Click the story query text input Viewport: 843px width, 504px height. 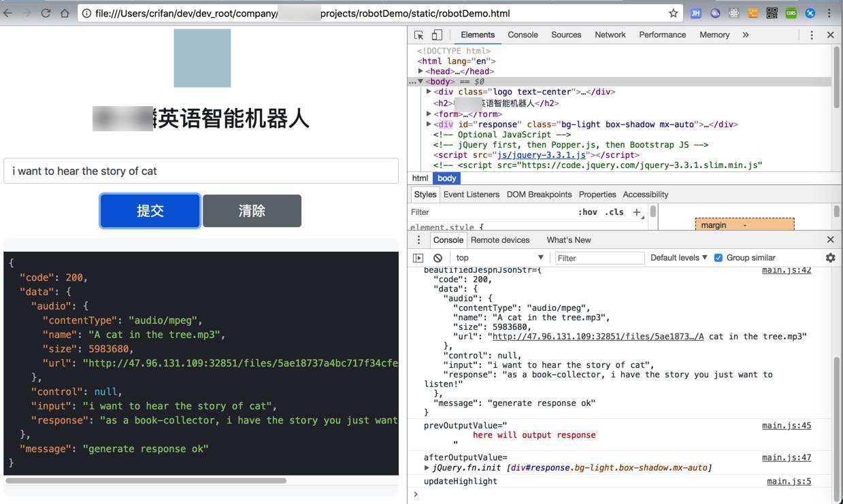pyautogui.click(x=201, y=171)
